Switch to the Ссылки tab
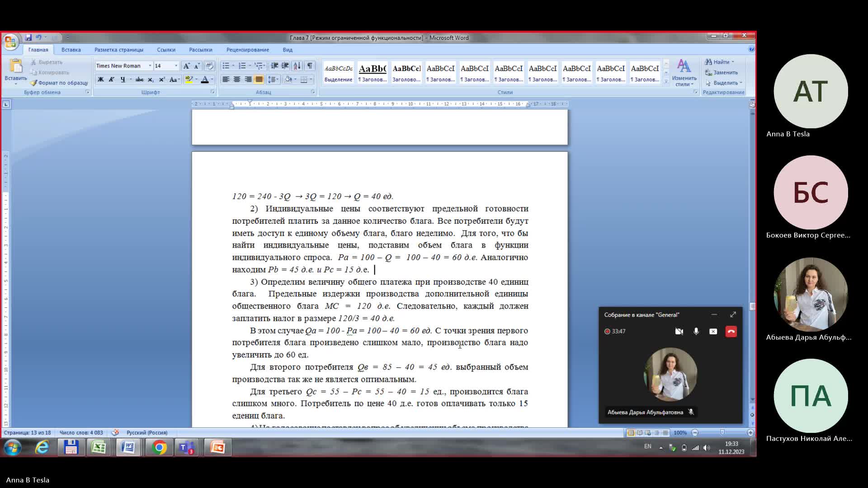Image resolution: width=868 pixels, height=488 pixels. click(x=166, y=50)
